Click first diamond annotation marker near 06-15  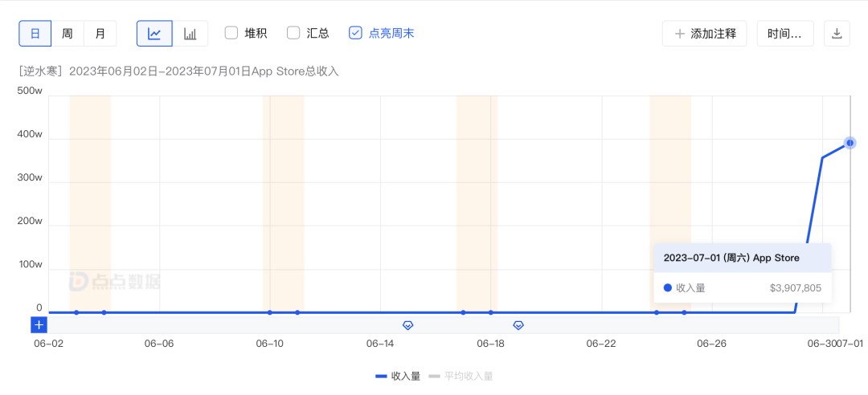pyautogui.click(x=407, y=325)
